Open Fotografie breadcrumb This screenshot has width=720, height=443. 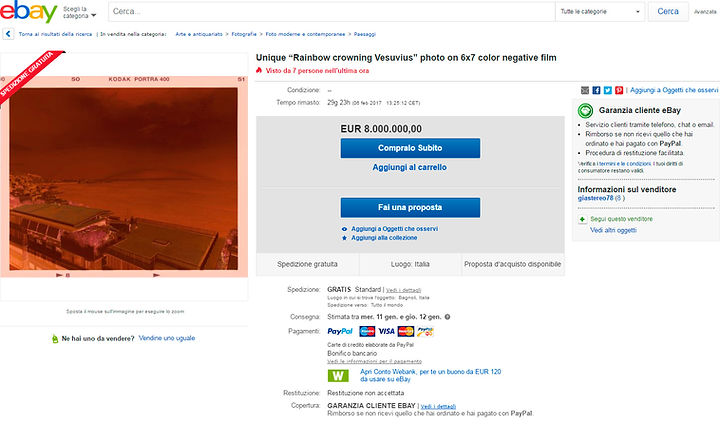pos(244,34)
